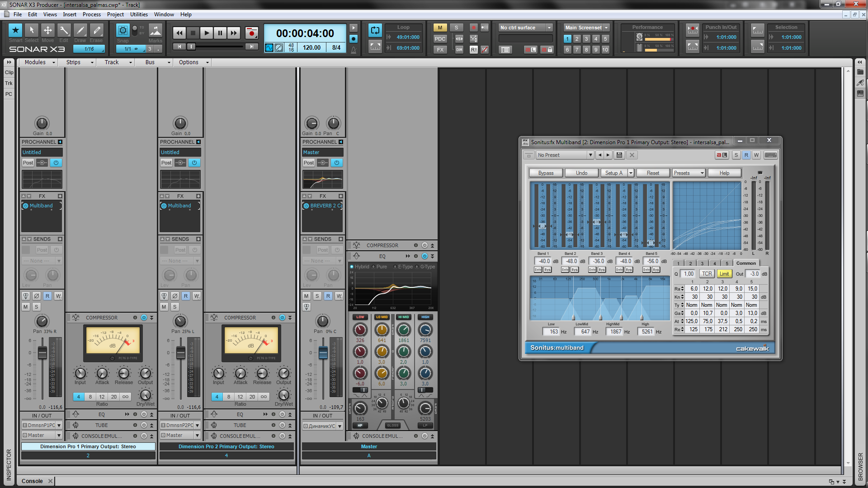Click the DIM solo button
The height and width of the screenshot is (488, 868).
[459, 50]
